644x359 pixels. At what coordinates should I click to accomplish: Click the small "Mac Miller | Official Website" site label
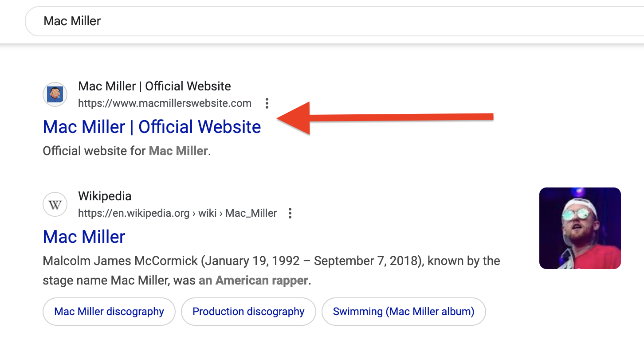[154, 86]
